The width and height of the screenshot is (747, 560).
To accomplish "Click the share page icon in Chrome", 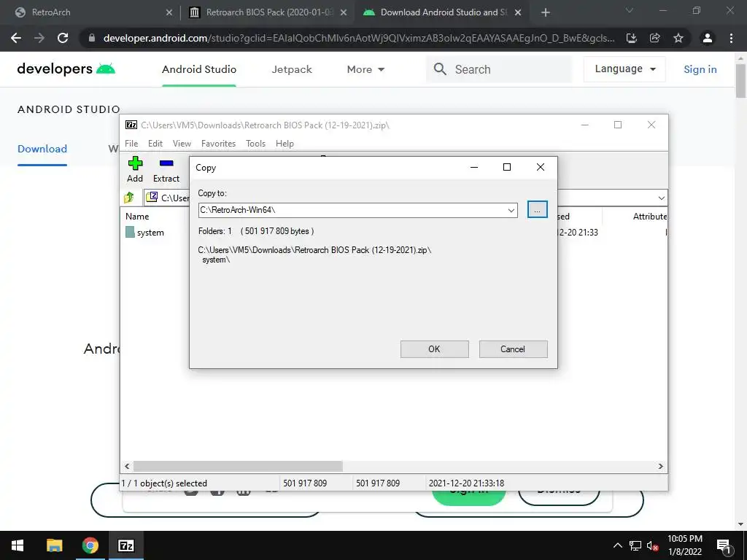I will 655,38.
